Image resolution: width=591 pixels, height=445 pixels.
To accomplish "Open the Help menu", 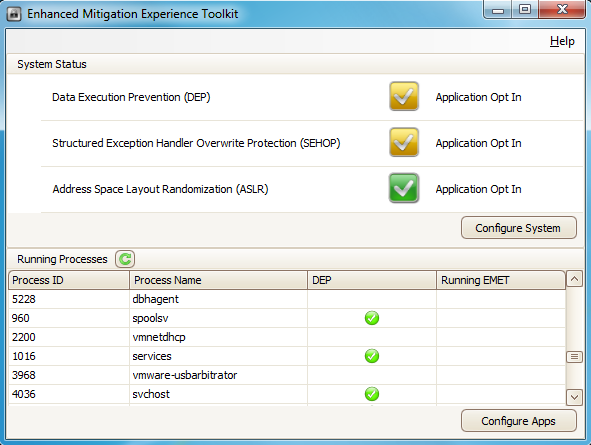I will [x=562, y=41].
